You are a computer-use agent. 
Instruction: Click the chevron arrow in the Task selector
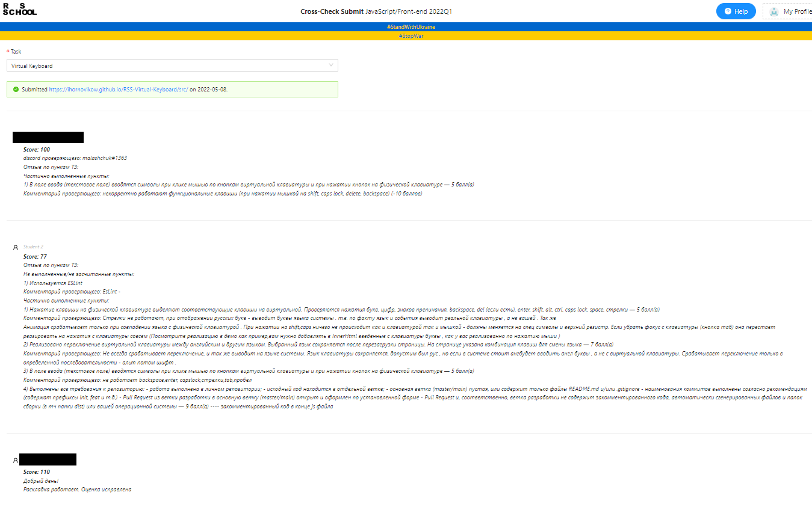330,65
